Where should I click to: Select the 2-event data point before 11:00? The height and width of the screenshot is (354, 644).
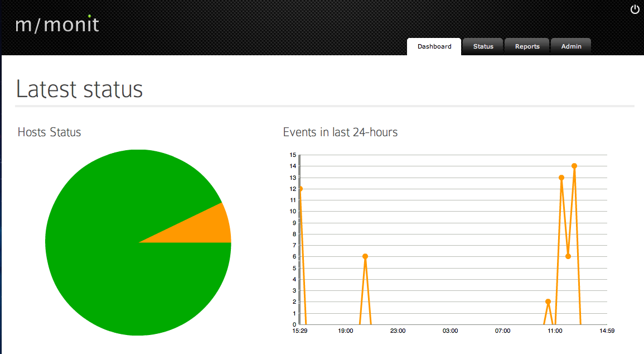pos(548,302)
